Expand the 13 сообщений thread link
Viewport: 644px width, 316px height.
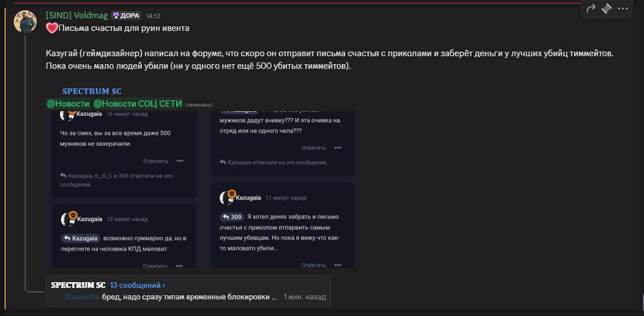(x=138, y=285)
